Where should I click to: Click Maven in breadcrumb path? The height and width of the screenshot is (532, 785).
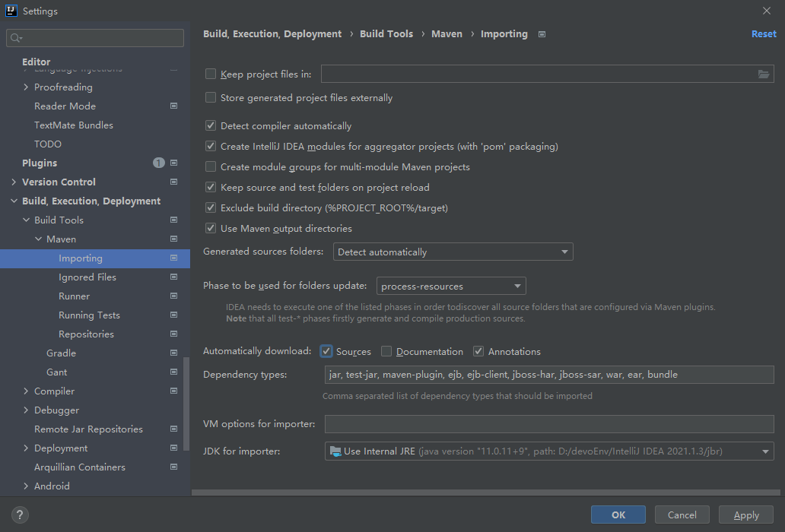pyautogui.click(x=447, y=34)
